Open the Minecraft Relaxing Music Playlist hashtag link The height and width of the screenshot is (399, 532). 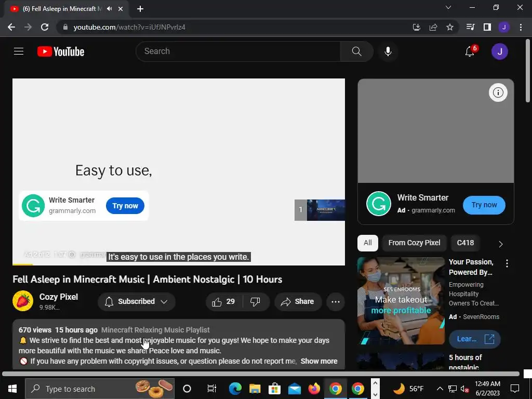tap(155, 330)
